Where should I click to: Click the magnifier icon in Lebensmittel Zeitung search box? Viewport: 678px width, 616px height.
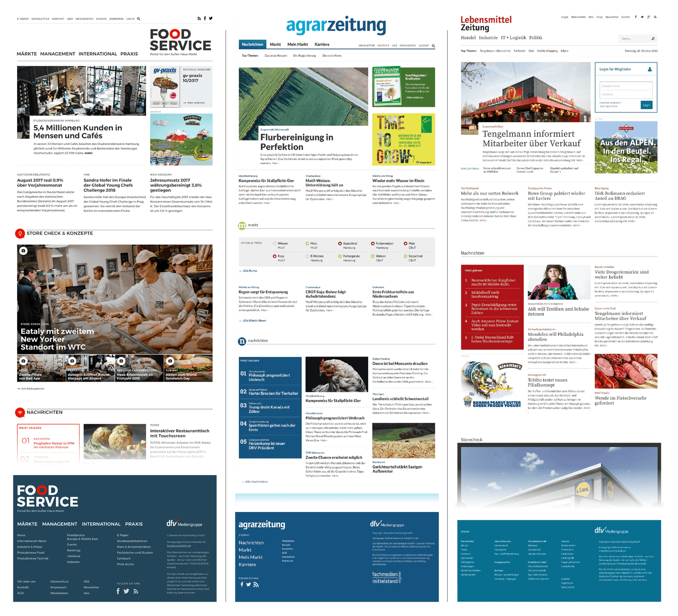point(653,39)
